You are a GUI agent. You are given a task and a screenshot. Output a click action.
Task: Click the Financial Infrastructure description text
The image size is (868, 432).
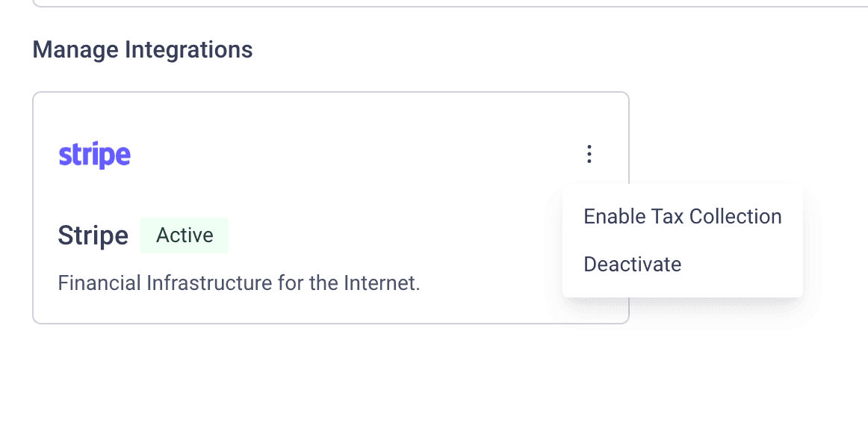point(239,283)
